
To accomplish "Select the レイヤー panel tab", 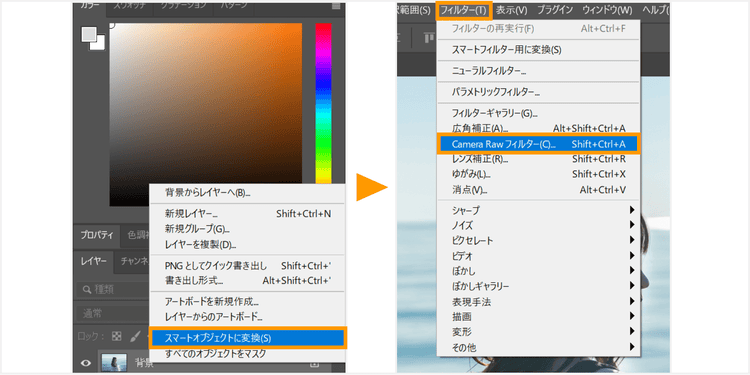I will [94, 261].
